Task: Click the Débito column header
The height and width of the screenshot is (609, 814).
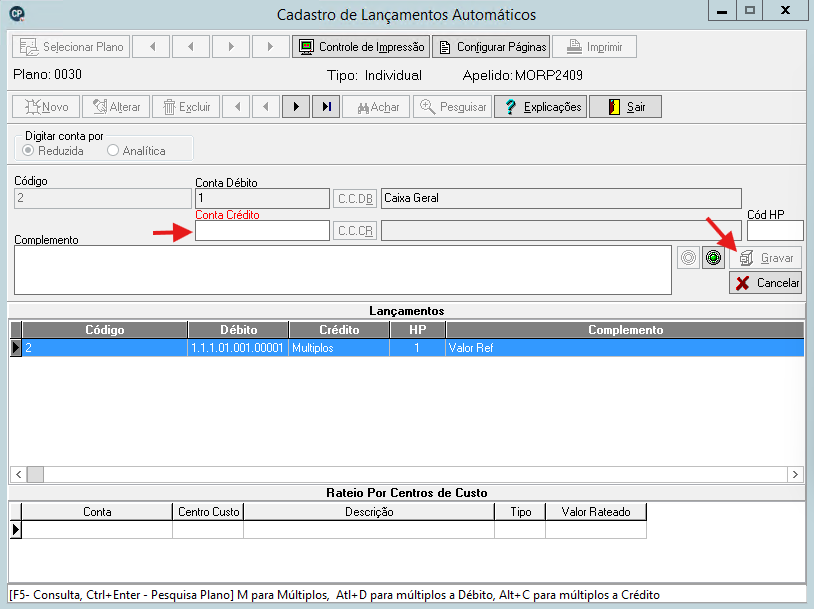Action: point(238,330)
